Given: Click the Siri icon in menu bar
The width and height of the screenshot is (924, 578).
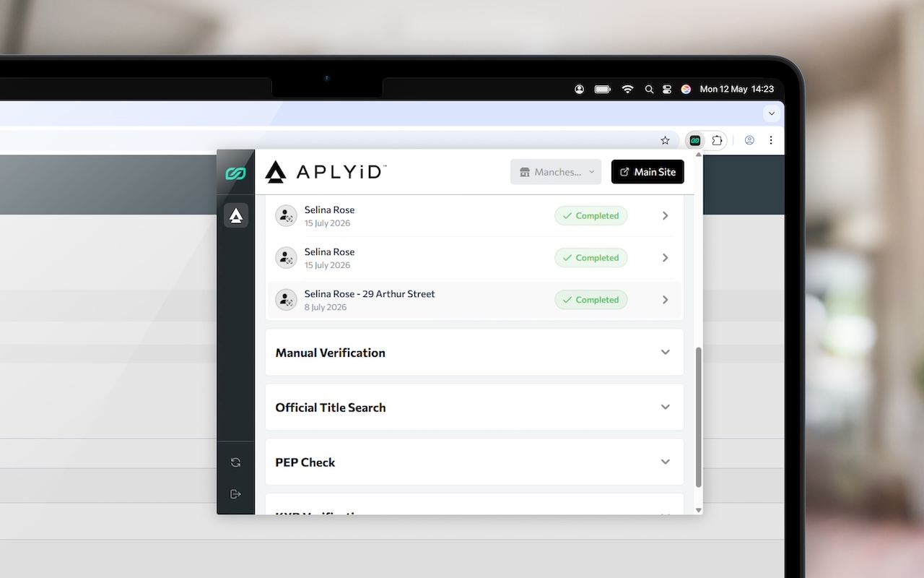Looking at the screenshot, I should 686,89.
